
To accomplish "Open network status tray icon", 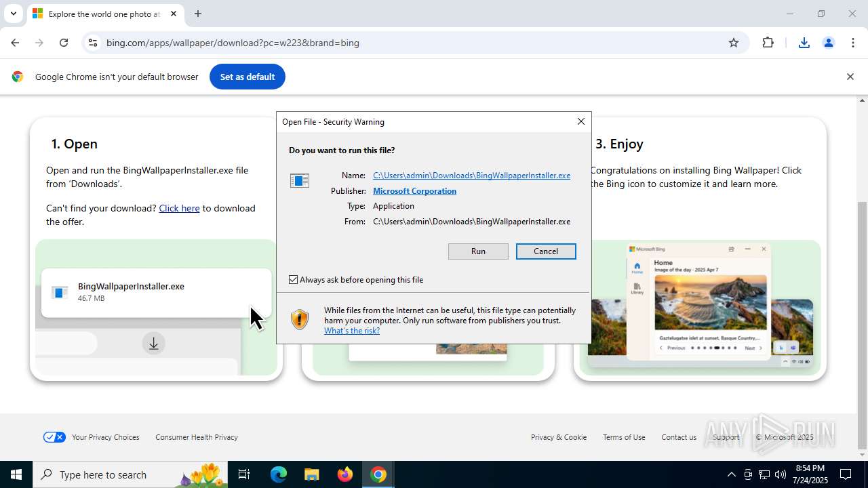I will (x=764, y=474).
